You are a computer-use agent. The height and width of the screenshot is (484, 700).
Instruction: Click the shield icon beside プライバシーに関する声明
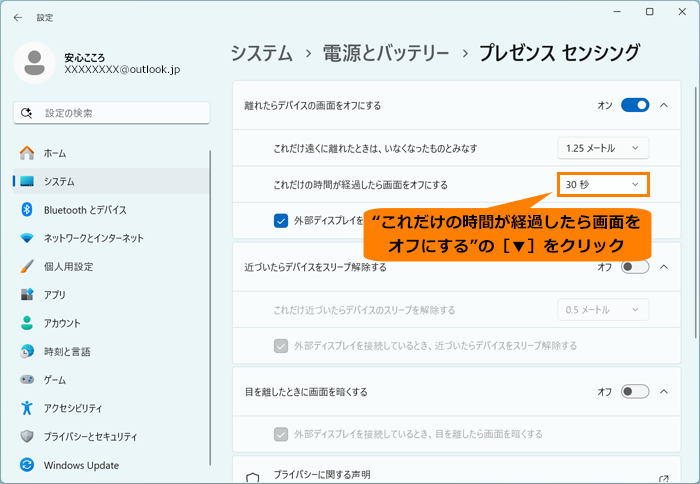pyautogui.click(x=253, y=478)
